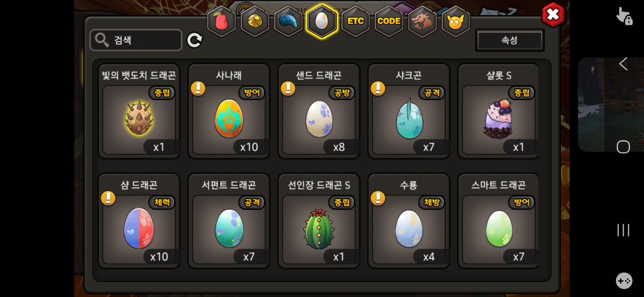The height and width of the screenshot is (297, 644).
Task: Select the golden gem category tab
Action: tap(255, 21)
